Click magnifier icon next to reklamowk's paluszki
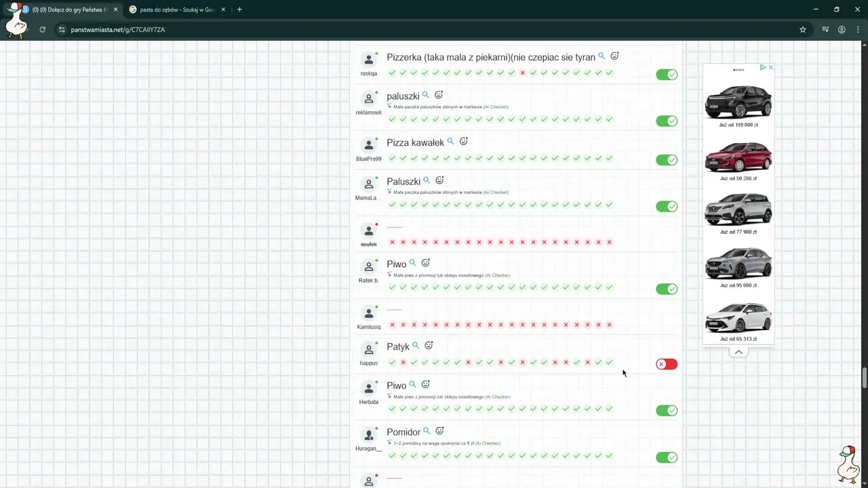The height and width of the screenshot is (488, 868). (x=426, y=95)
